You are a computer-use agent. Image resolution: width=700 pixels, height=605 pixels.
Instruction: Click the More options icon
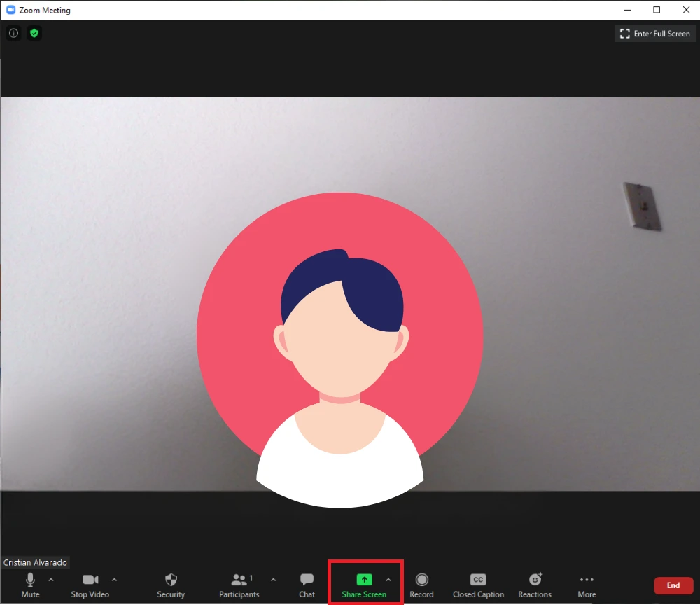(x=586, y=585)
